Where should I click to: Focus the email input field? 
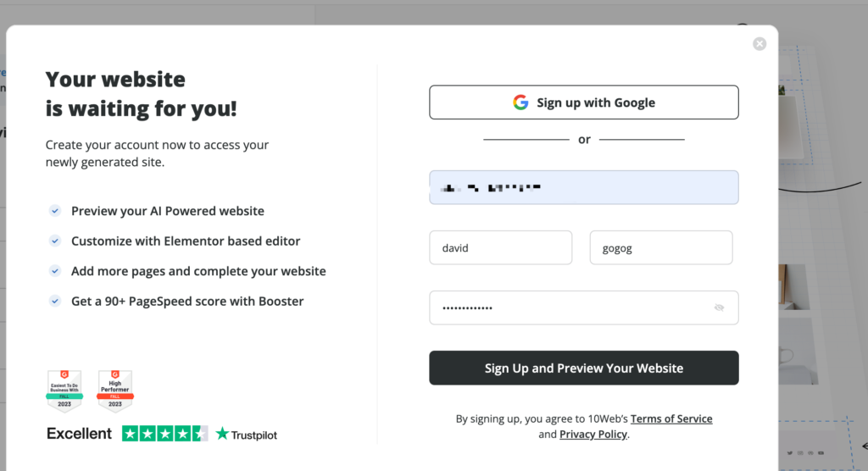[x=584, y=187]
